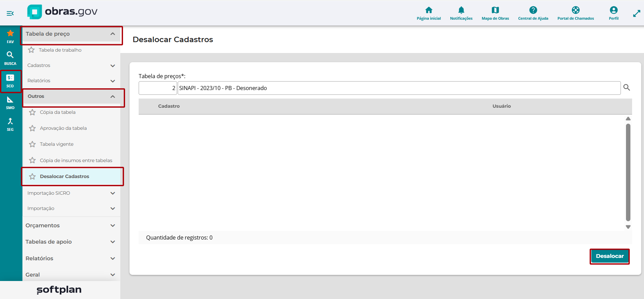Click the table scrollbar down arrow
This screenshot has width=644, height=299.
coord(628,227)
